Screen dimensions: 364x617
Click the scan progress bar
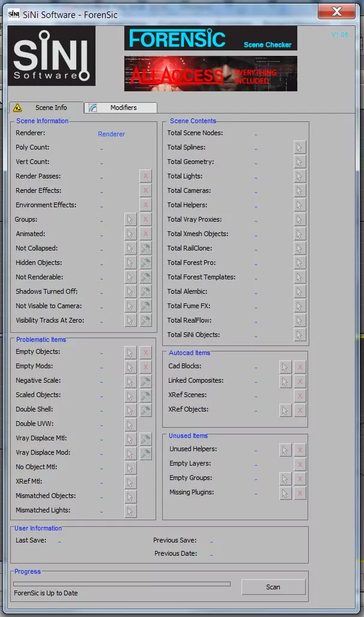(x=122, y=583)
